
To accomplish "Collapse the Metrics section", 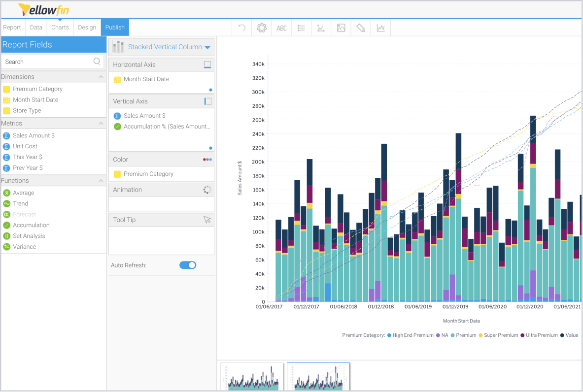I will pos(101,124).
